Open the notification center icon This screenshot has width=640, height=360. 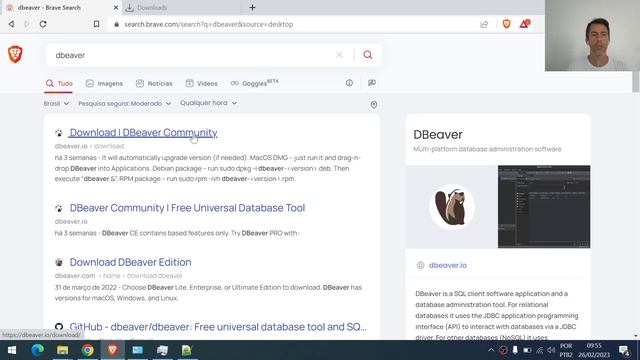624,350
